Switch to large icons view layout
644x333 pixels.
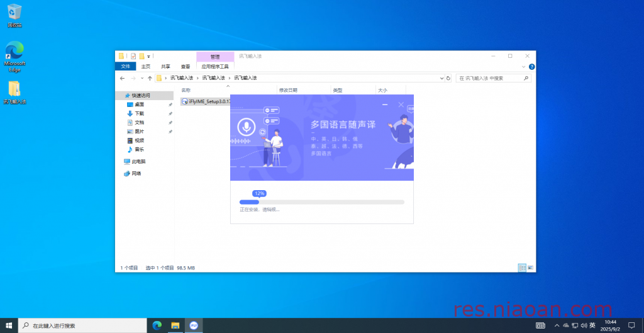(x=530, y=268)
